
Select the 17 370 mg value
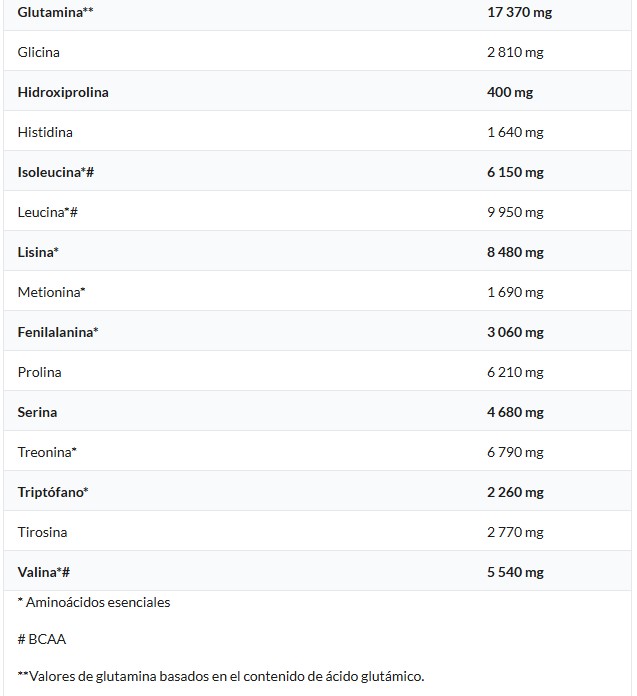[519, 12]
